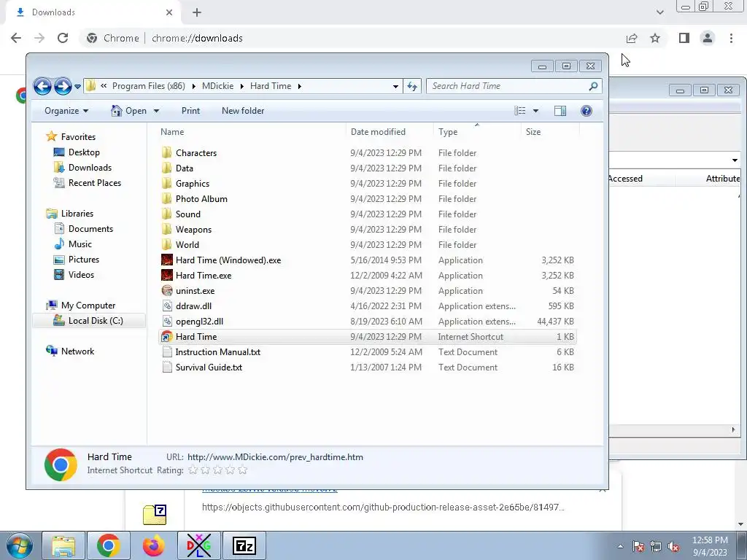Select the Characters folder icon
This screenshot has height=560, width=747.
pyautogui.click(x=167, y=153)
